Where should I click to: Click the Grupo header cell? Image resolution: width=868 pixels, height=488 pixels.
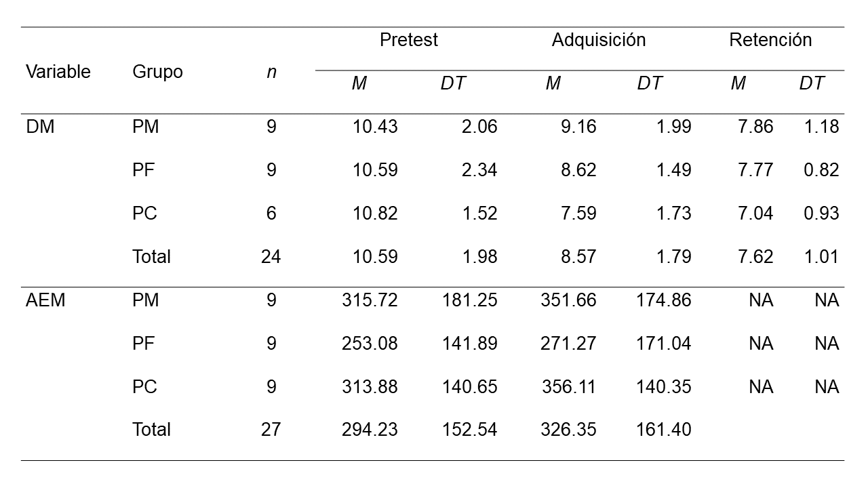pos(157,72)
